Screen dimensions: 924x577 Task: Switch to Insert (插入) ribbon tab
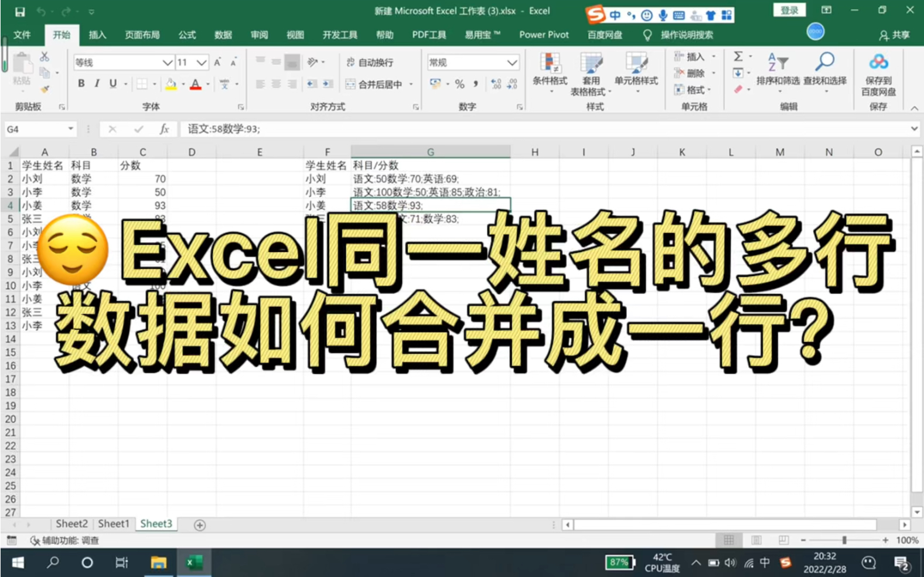click(x=97, y=35)
